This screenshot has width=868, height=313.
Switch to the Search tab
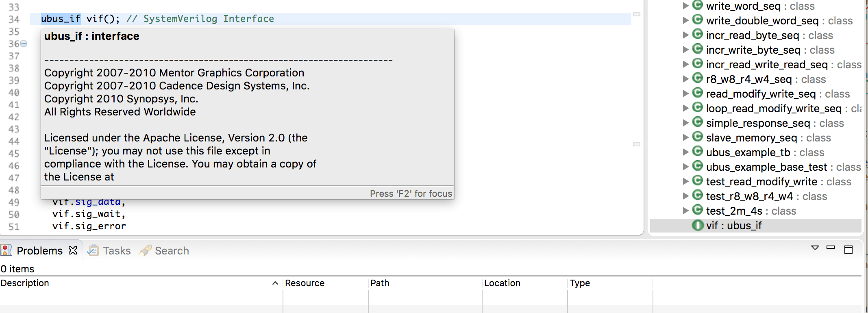(164, 250)
